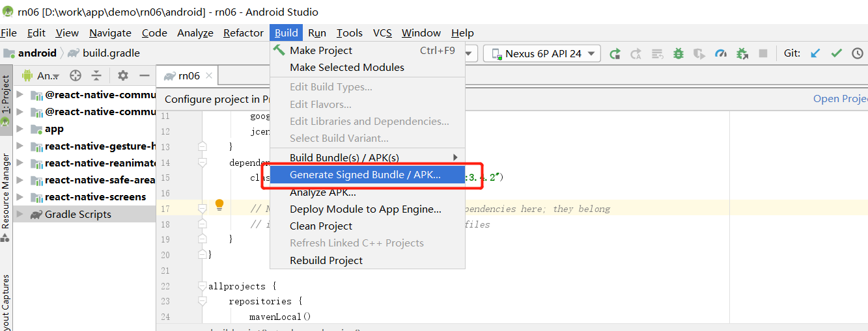Update project via Git blue arrow icon

point(815,53)
